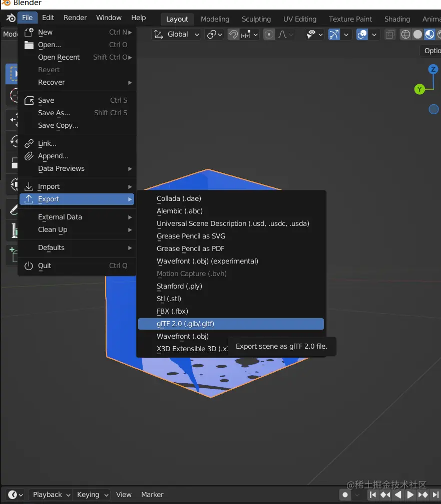Image resolution: width=441 pixels, height=504 pixels.
Task: Select the Annotate tool
Action: pyautogui.click(x=11, y=209)
